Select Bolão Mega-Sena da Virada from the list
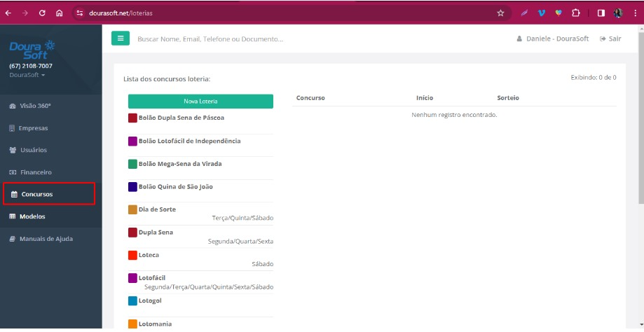Image resolution: width=644 pixels, height=332 pixels. (x=180, y=164)
